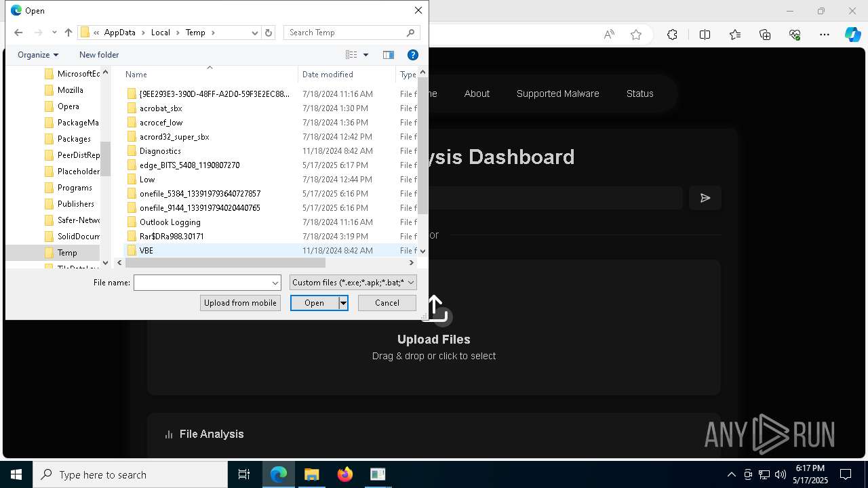
Task: Select the Rar$DRa988.30171 folder
Action: [x=172, y=237]
